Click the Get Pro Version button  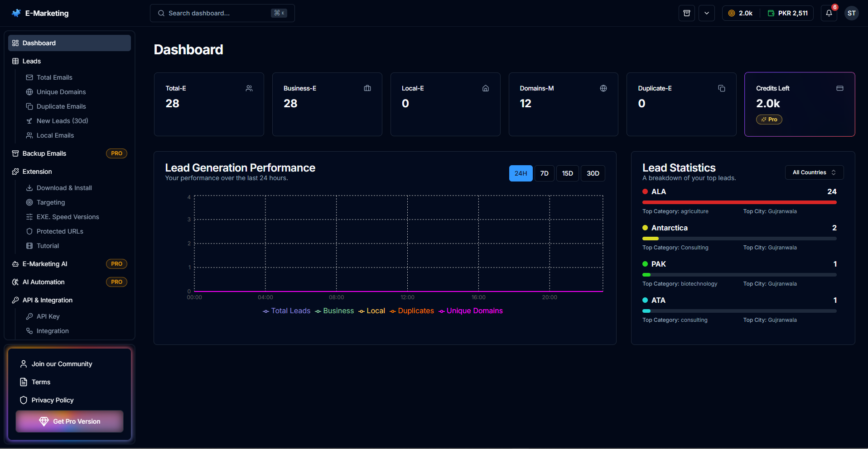tap(69, 421)
